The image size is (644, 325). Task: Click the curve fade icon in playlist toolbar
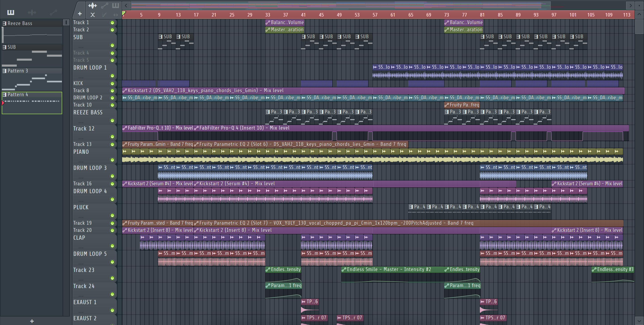tap(104, 15)
